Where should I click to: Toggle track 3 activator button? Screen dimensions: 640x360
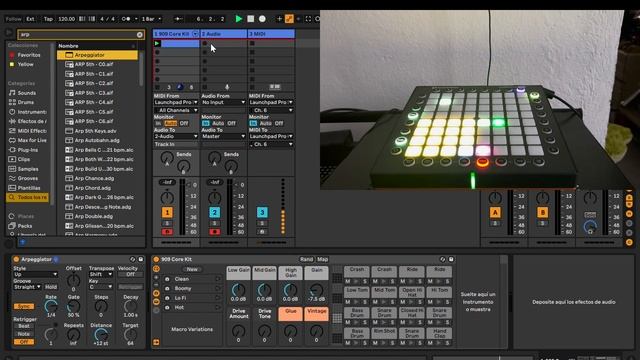point(262,212)
